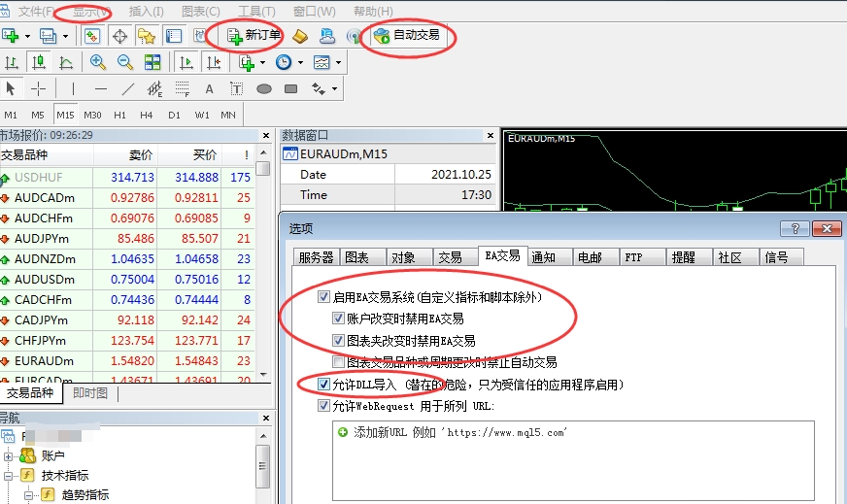Click the VPS cloud hosting icon
Viewport: 847px width, 504px height.
(327, 36)
